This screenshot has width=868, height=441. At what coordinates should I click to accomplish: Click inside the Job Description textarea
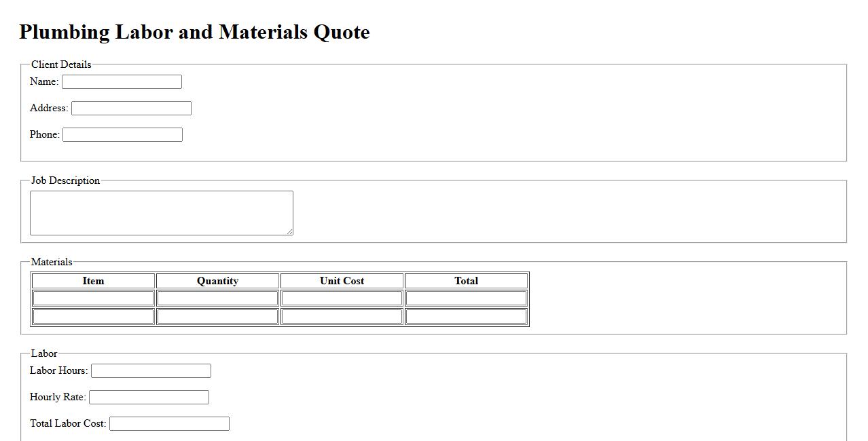pos(161,212)
